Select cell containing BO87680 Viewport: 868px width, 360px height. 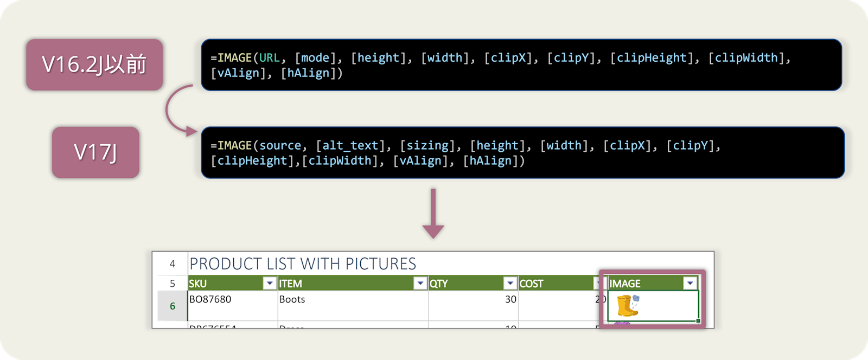tap(232, 306)
